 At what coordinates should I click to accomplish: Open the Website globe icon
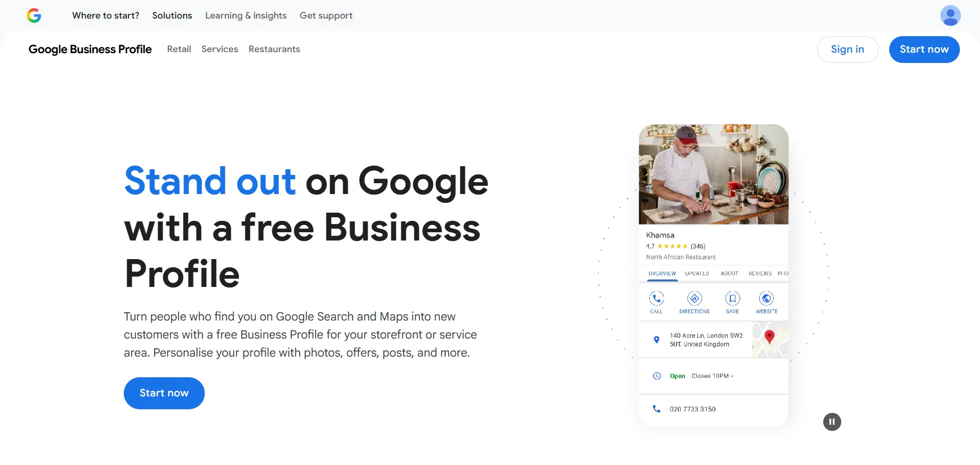click(766, 299)
